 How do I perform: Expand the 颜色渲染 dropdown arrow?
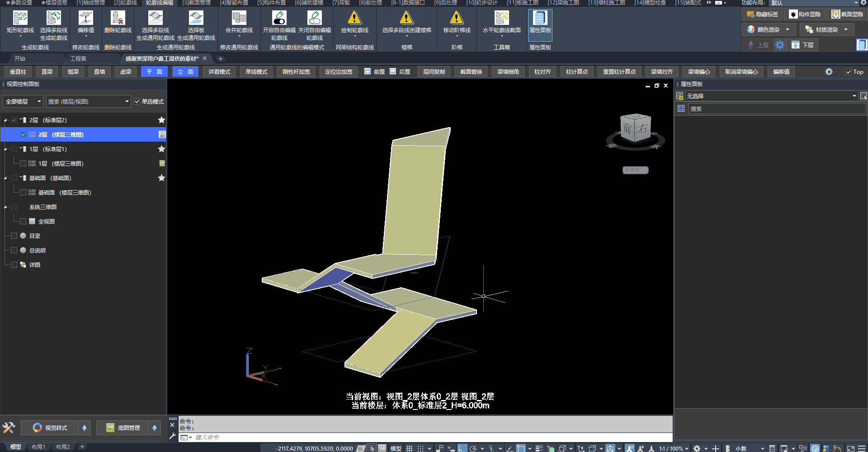(x=788, y=30)
